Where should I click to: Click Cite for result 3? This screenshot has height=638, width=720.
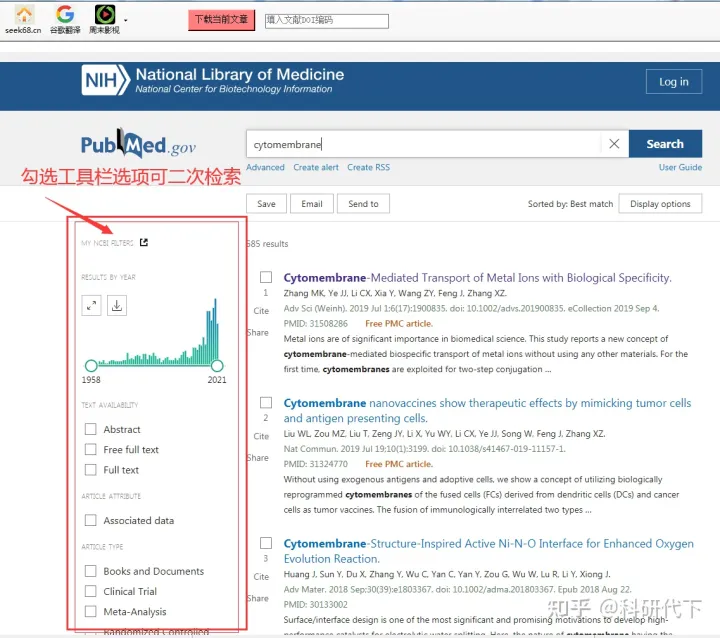click(x=261, y=577)
